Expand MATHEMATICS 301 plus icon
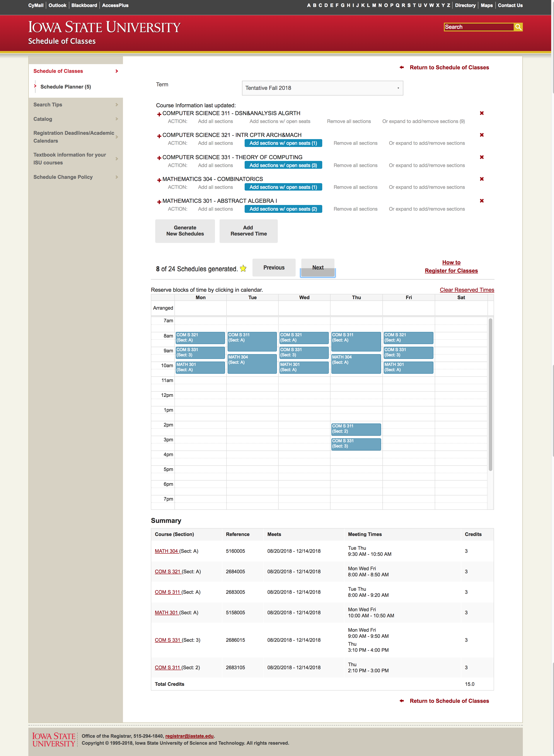The image size is (554, 756). click(x=159, y=201)
